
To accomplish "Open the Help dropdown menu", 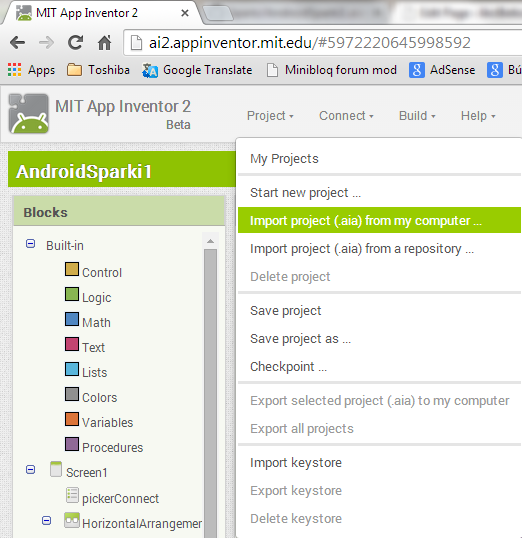I will click(478, 116).
